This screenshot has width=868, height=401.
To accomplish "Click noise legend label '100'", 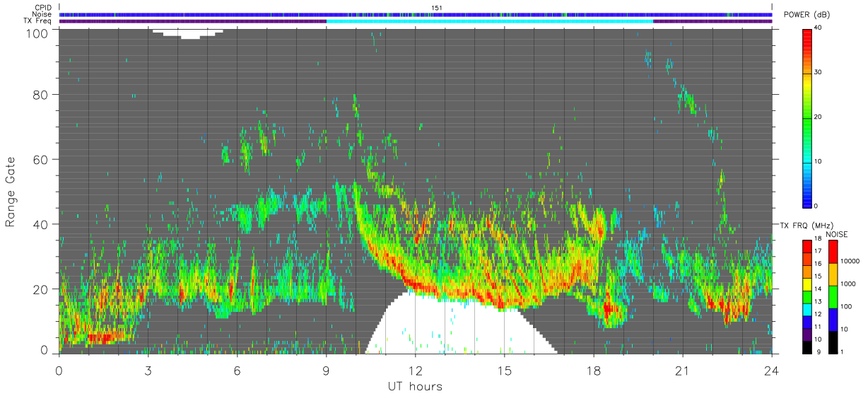I will click(x=848, y=306).
